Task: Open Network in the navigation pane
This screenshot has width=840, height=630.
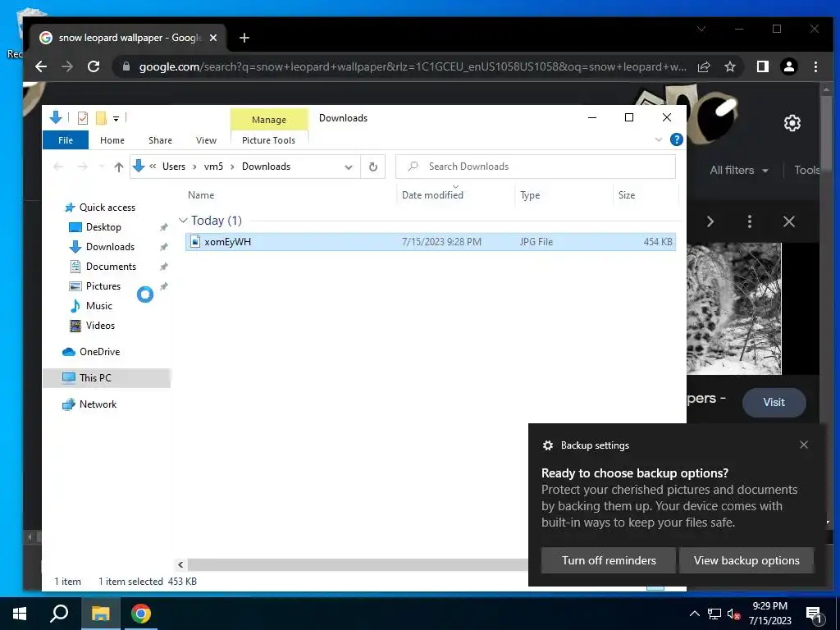Action: tap(98, 404)
